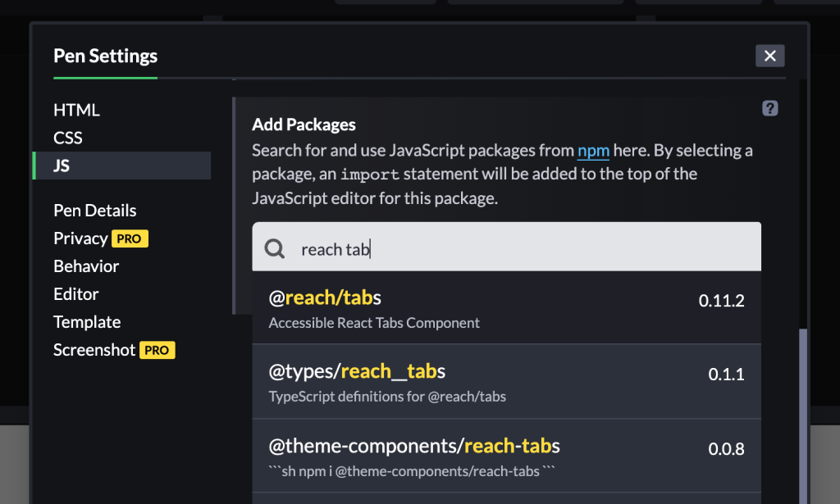Screen dimensions: 840x504
Task: Click the question mark help icon
Action: tap(769, 108)
